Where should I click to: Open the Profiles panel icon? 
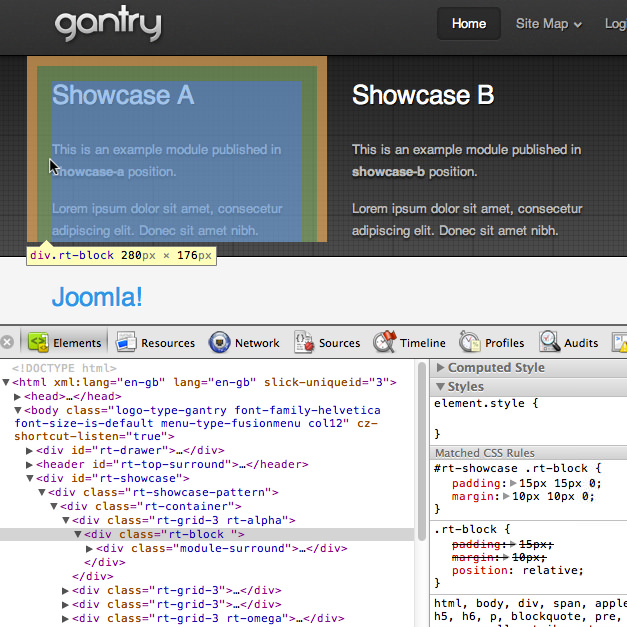click(x=471, y=343)
